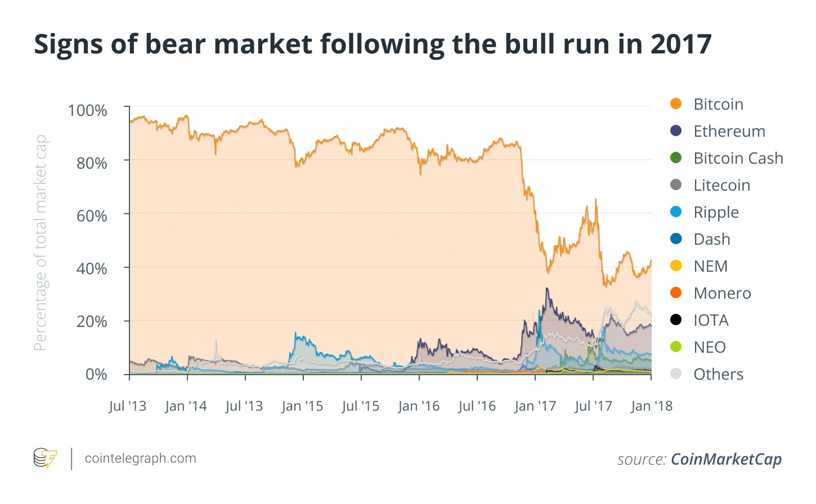Click the Jan '18 x-axis label

tap(651, 406)
